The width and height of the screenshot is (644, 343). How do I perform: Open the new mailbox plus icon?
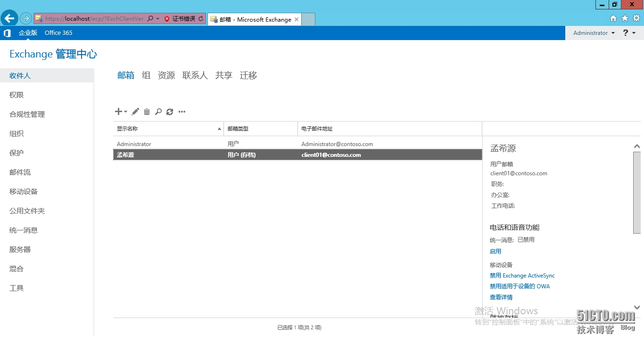118,112
